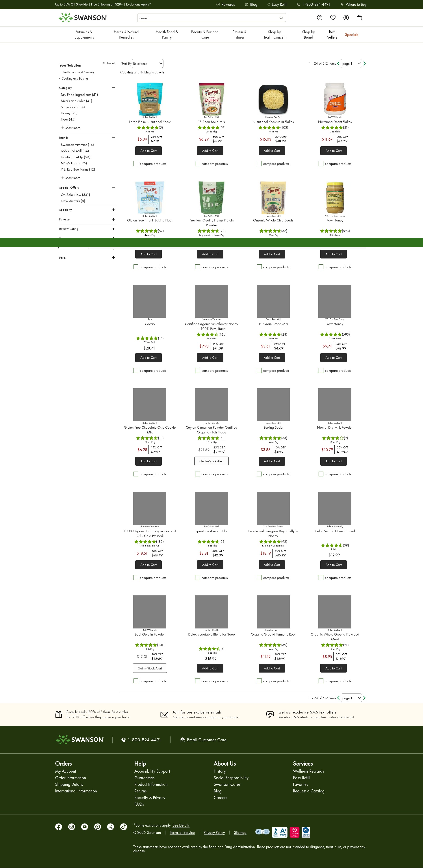Remove the Cooking and Baking filter
423x868 pixels.
coord(60,78)
